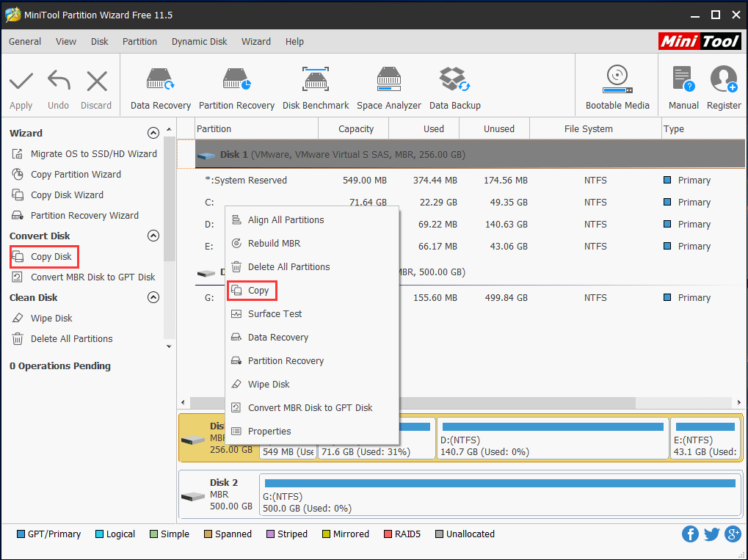The image size is (748, 560).
Task: Open the Data Recovery tool
Action: pyautogui.click(x=160, y=84)
